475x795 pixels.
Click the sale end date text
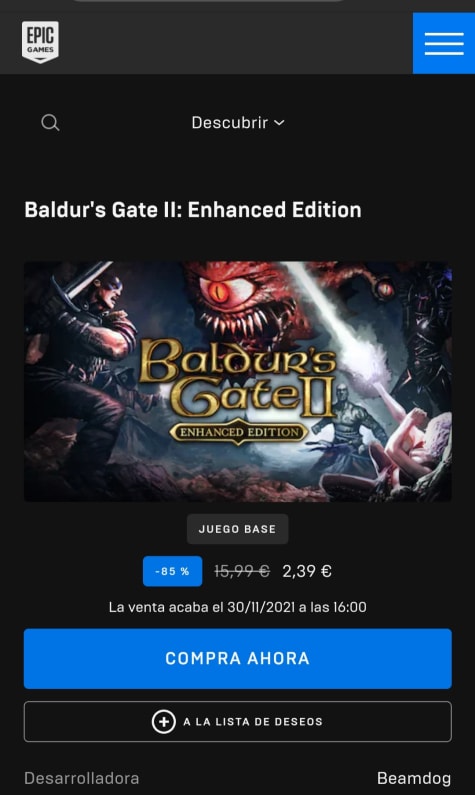click(238, 607)
